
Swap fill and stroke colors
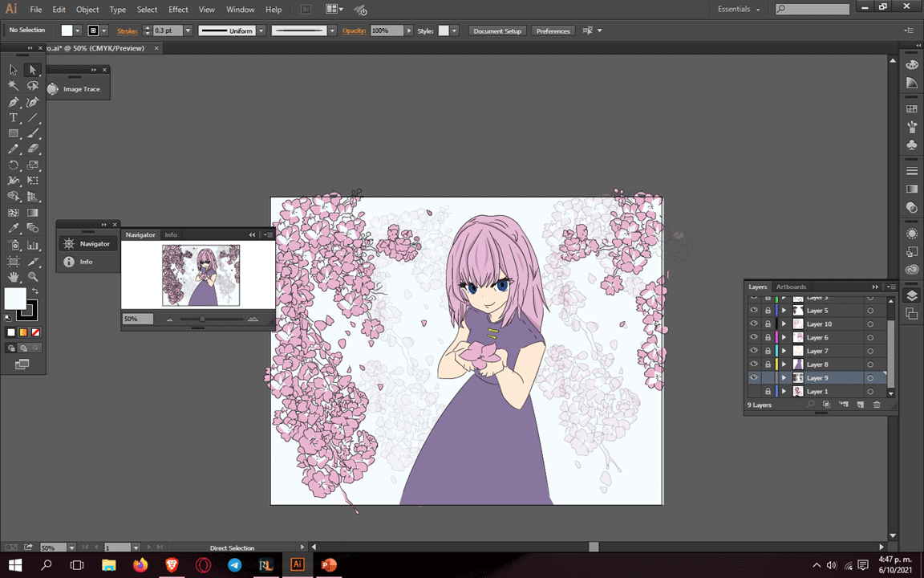35,291
